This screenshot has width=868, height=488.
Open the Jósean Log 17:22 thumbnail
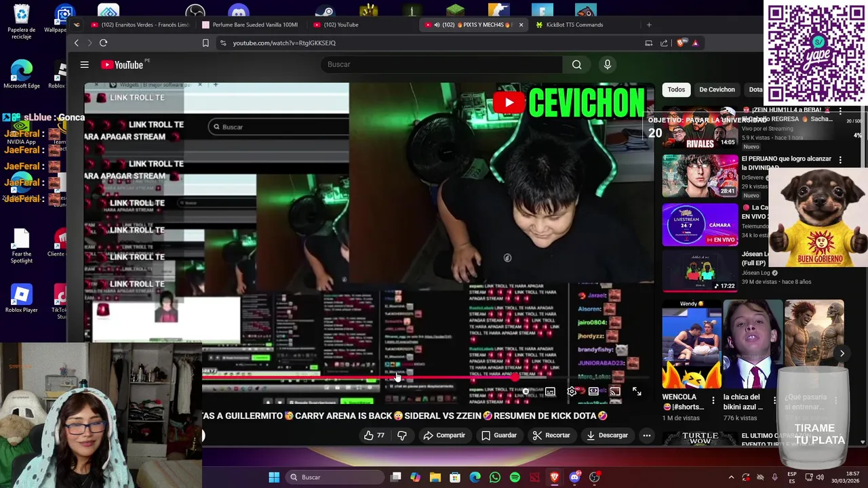pos(700,272)
